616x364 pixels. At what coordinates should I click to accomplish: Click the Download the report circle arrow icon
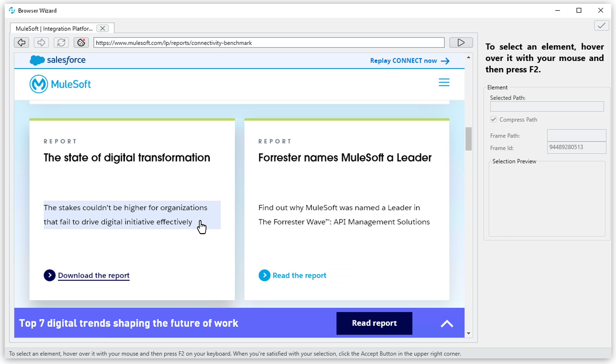tap(50, 275)
